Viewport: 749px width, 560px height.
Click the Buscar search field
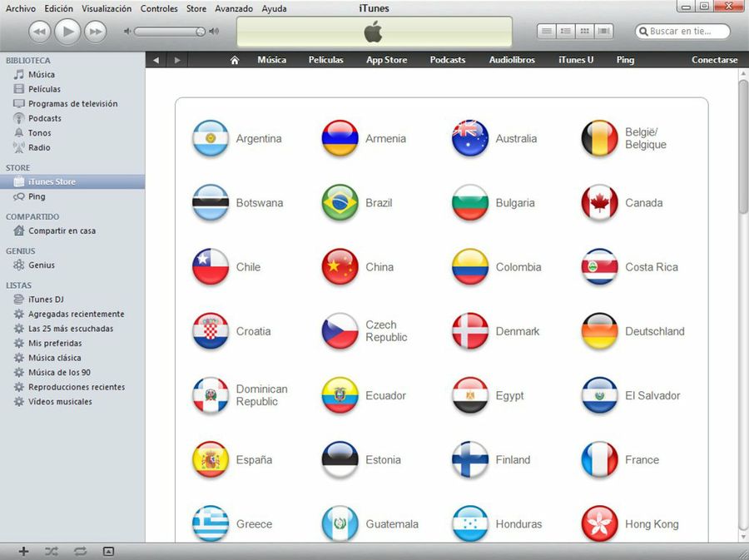pyautogui.click(x=682, y=31)
